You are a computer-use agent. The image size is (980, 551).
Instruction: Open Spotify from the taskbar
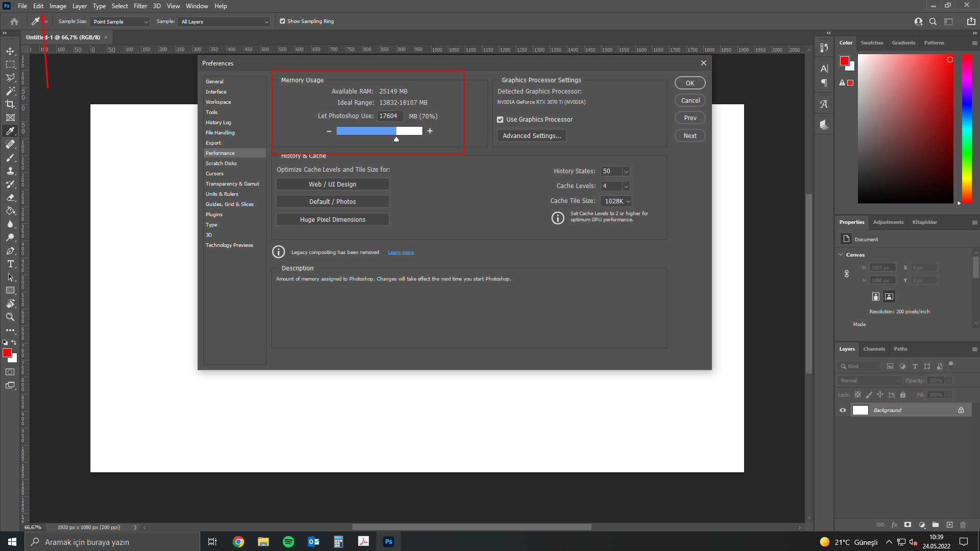(289, 542)
